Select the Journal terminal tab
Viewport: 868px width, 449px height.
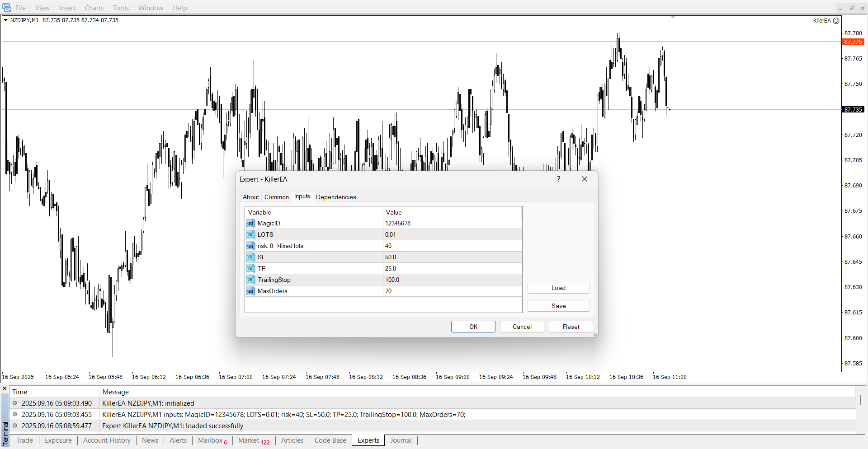pos(401,440)
